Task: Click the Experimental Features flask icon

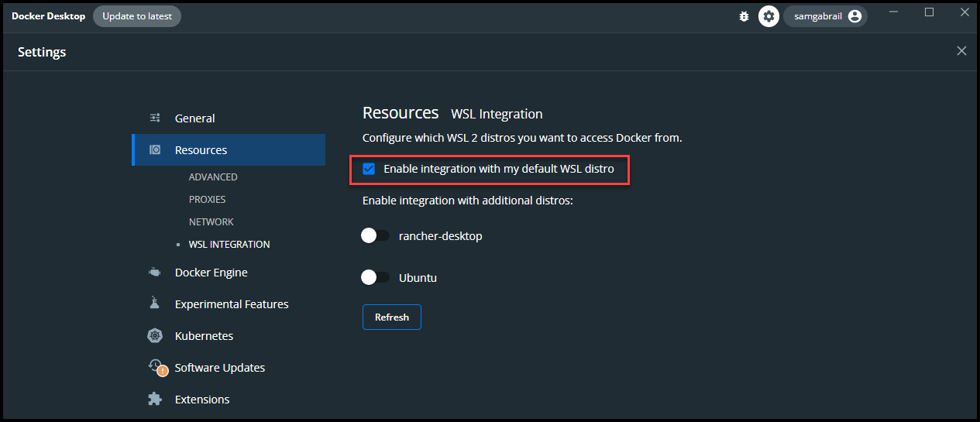Action: pyautogui.click(x=155, y=304)
